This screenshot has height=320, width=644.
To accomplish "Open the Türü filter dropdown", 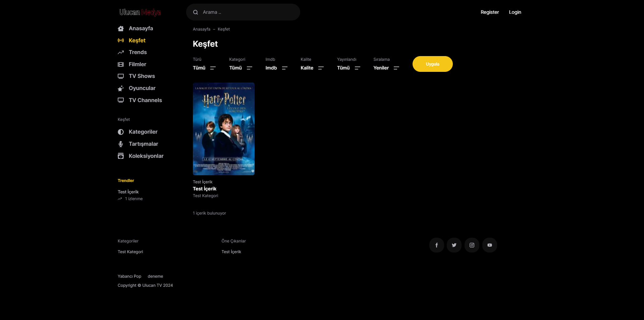I will pos(204,68).
